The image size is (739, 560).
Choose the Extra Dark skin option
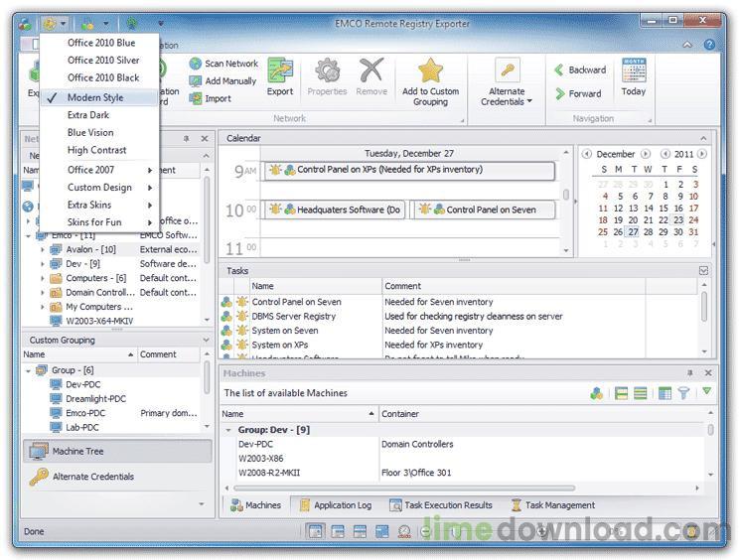[88, 115]
